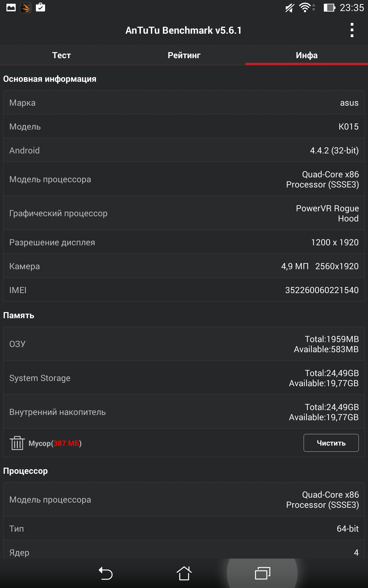The image size is (368, 588).
Task: Select the Инфа tab
Action: 307,55
